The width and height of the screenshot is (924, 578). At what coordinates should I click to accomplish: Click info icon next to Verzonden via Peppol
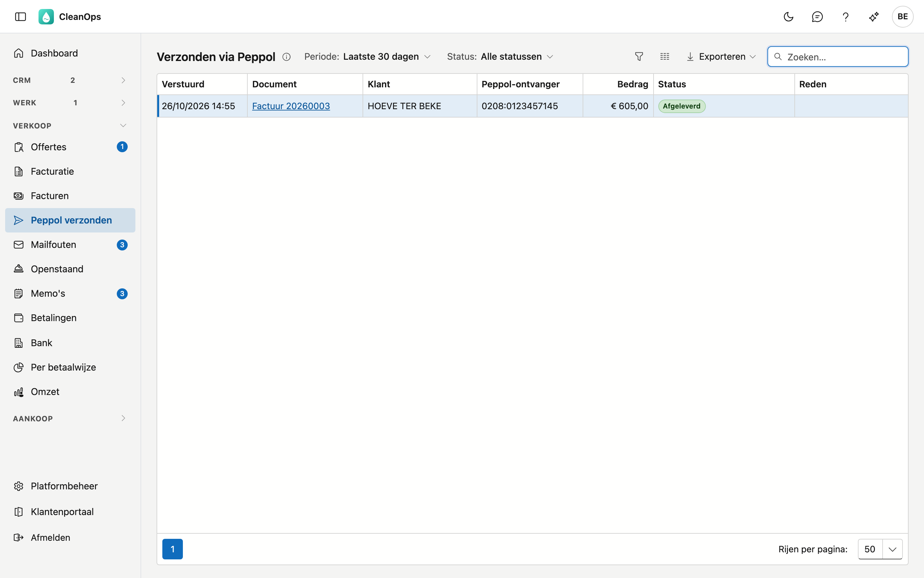pos(287,57)
